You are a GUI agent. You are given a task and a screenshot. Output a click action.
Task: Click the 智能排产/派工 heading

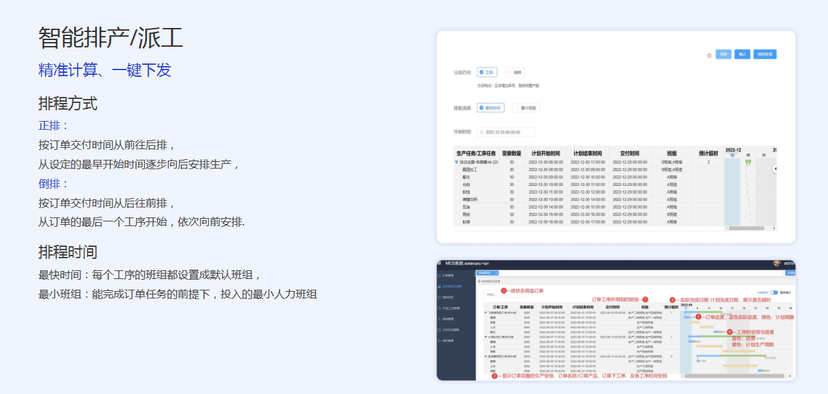click(x=110, y=38)
